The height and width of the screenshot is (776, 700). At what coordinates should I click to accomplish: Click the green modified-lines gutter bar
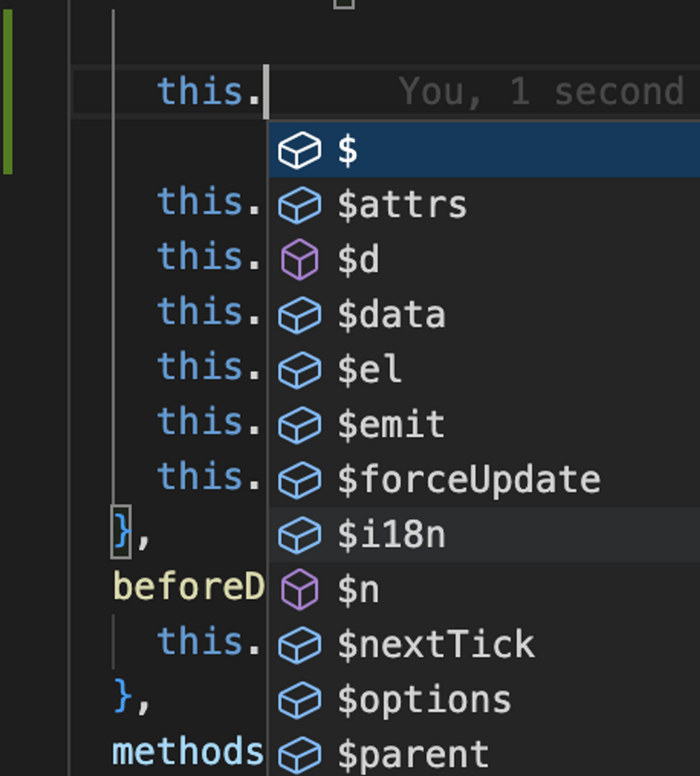click(8, 92)
